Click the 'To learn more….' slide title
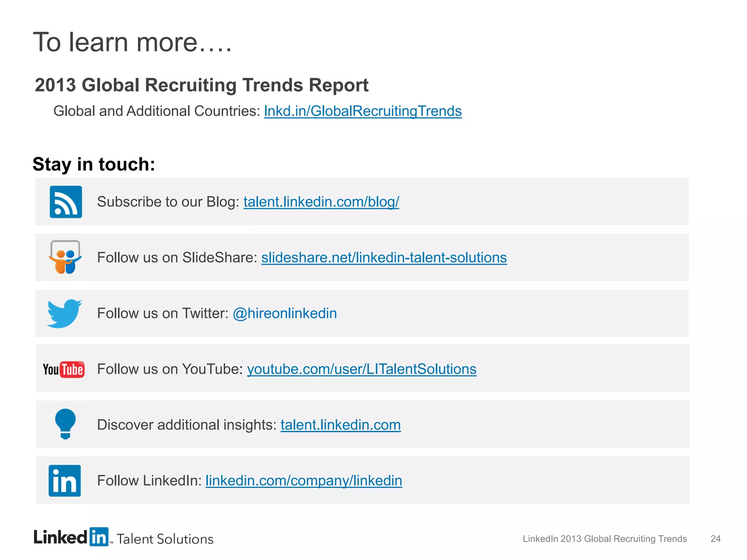Screen dimensions: 747x560 click(x=132, y=42)
